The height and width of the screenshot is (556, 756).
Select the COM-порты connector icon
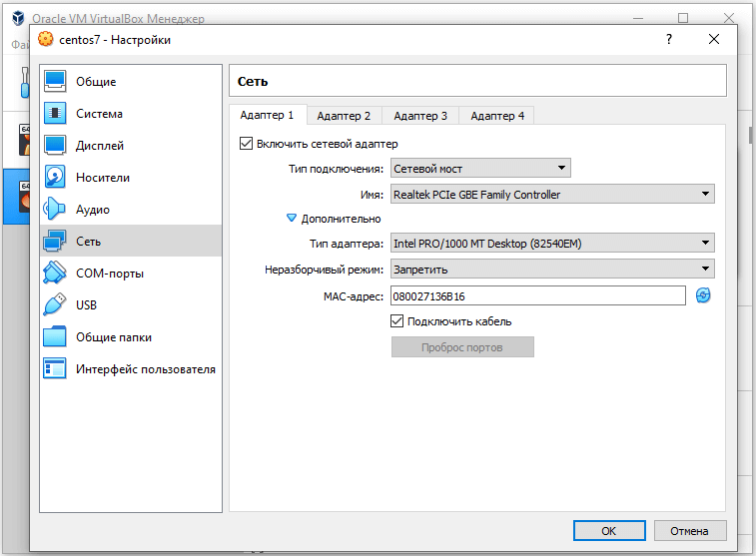55,274
